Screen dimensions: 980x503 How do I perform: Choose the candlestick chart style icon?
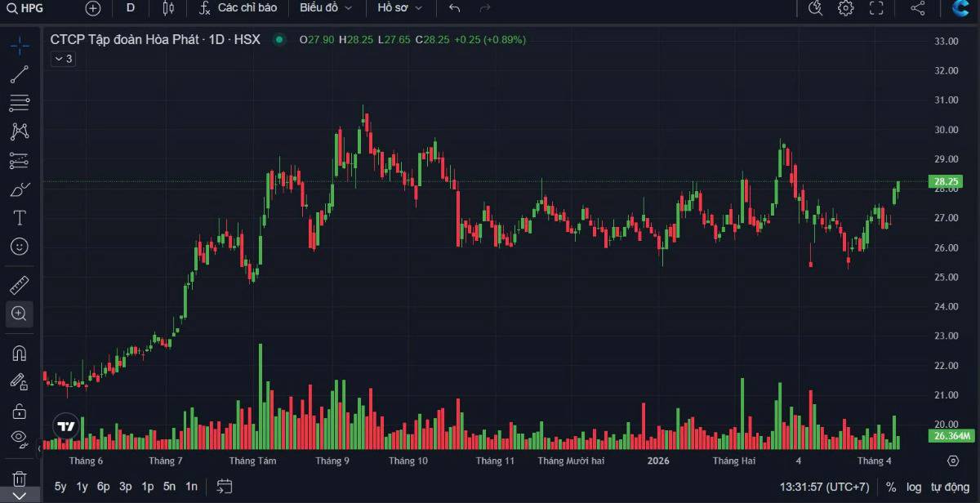pyautogui.click(x=168, y=8)
